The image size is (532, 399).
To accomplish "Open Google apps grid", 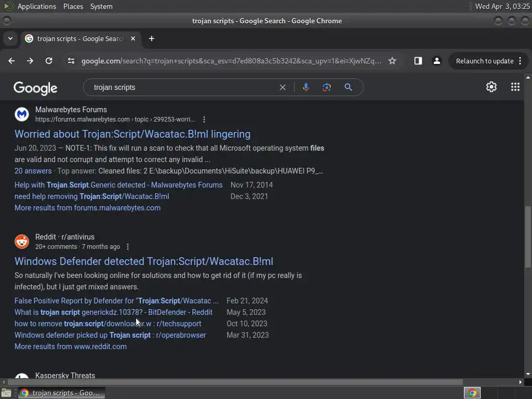I will point(515,87).
